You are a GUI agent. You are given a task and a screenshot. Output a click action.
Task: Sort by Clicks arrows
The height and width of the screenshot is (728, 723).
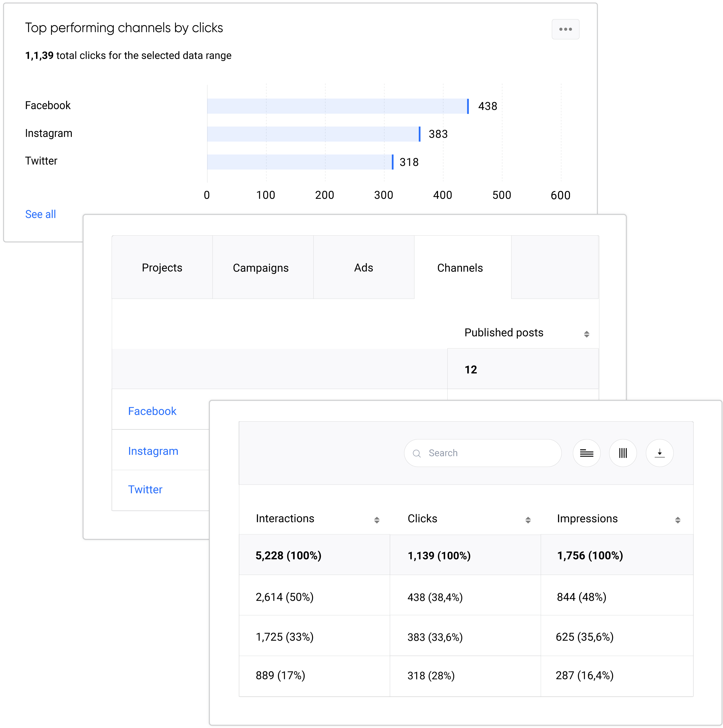(528, 520)
